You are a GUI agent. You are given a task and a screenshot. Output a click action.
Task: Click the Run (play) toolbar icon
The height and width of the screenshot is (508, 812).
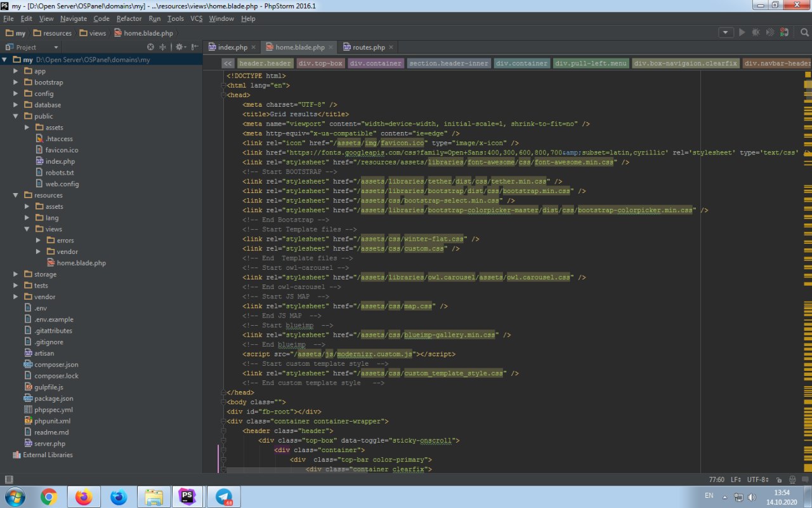(x=742, y=32)
